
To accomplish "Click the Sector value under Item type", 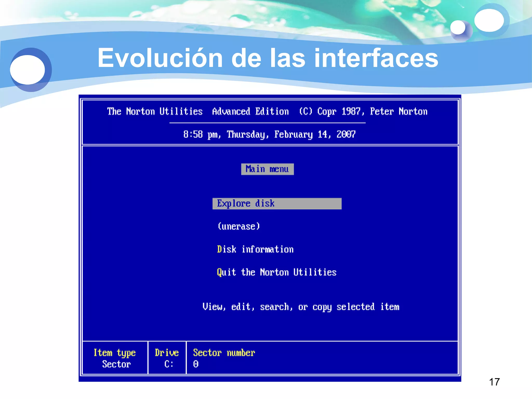I will 116,364.
